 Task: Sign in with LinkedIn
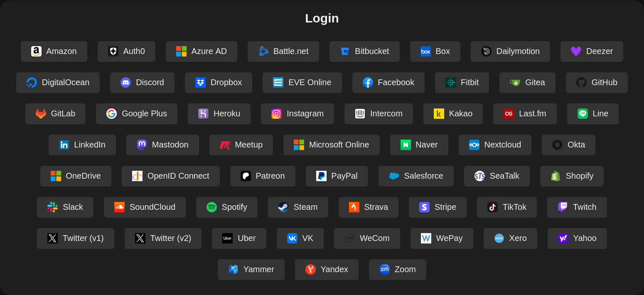tap(82, 145)
